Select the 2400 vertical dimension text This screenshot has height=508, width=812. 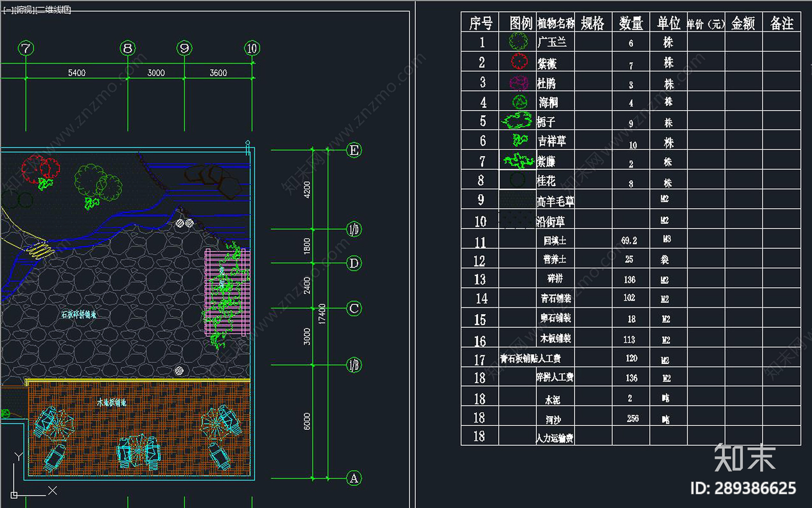point(307,285)
